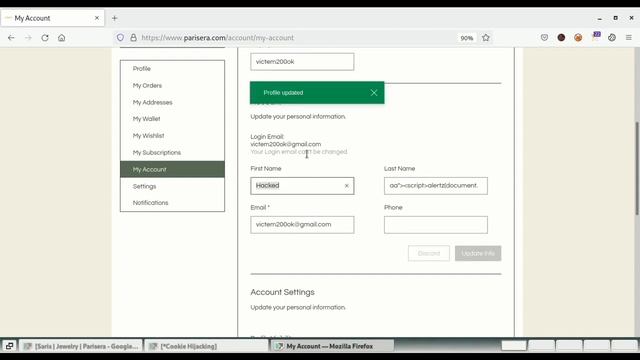View site security padlock info
The height and width of the screenshot is (360, 640).
click(x=133, y=38)
